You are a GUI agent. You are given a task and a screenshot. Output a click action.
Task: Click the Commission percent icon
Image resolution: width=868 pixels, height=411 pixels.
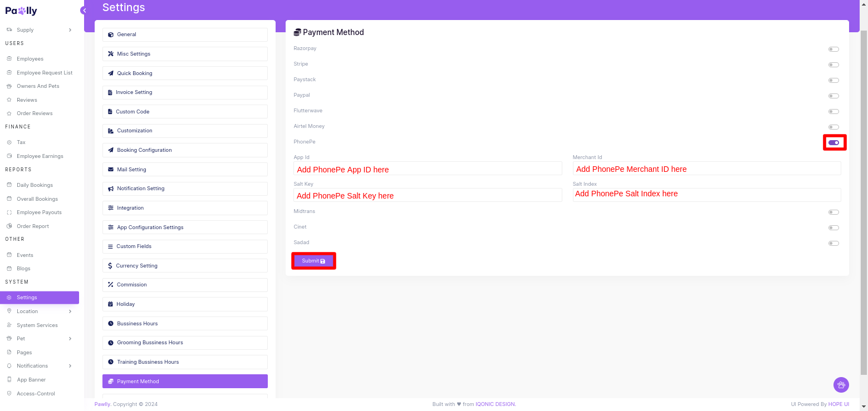pos(111,285)
